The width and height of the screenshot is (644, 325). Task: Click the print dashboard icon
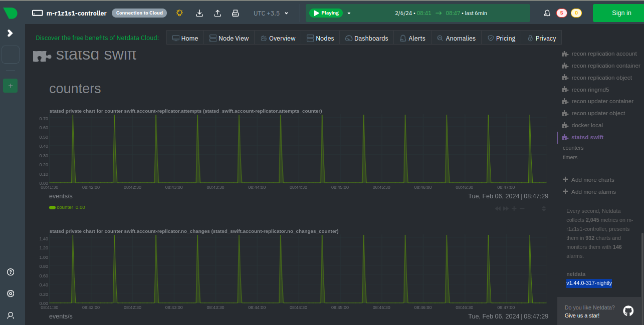coord(236,13)
